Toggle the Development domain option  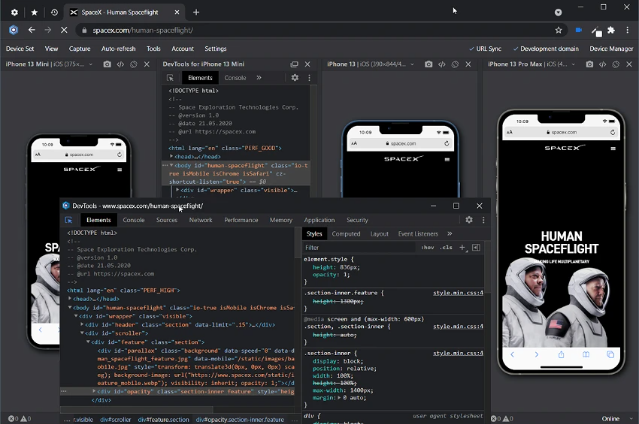[546, 49]
